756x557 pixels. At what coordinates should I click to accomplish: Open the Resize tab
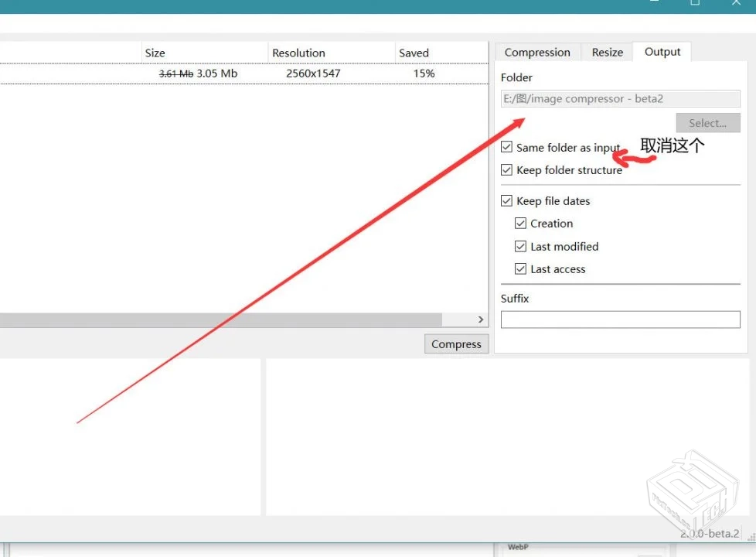(x=607, y=53)
